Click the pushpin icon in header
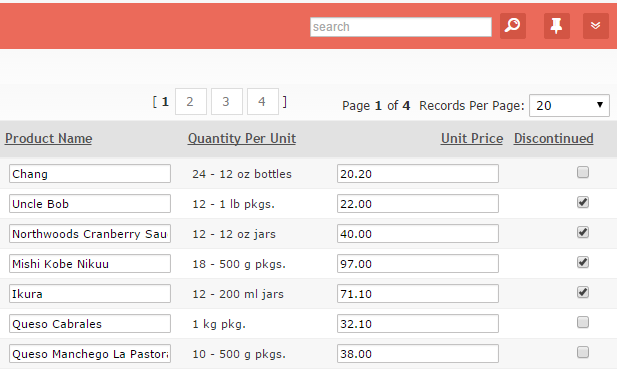The height and width of the screenshot is (370, 617). pyautogui.click(x=556, y=26)
